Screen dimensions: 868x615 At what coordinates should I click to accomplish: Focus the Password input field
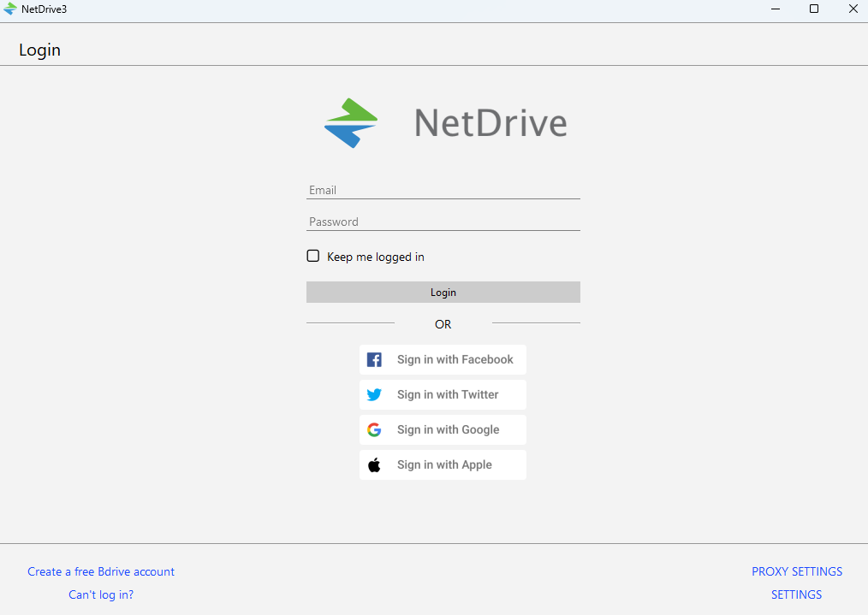(443, 222)
